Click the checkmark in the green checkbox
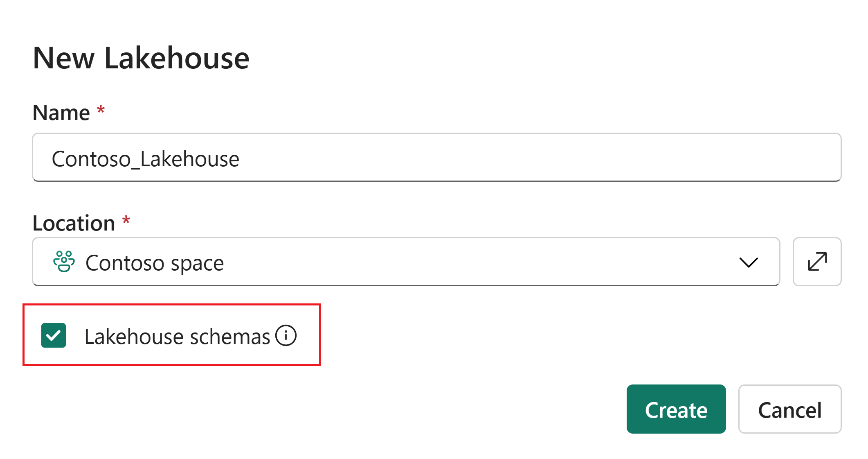868x459 pixels. coord(54,336)
